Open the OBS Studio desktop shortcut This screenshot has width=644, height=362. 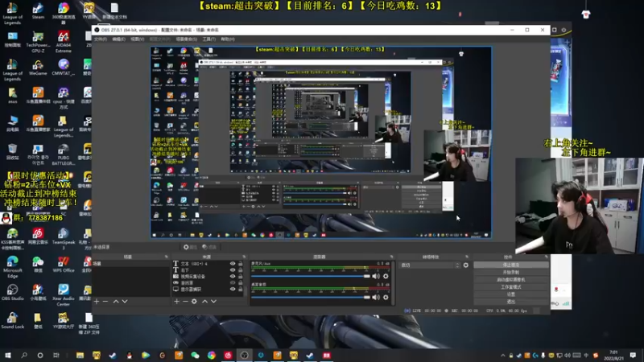point(12,292)
